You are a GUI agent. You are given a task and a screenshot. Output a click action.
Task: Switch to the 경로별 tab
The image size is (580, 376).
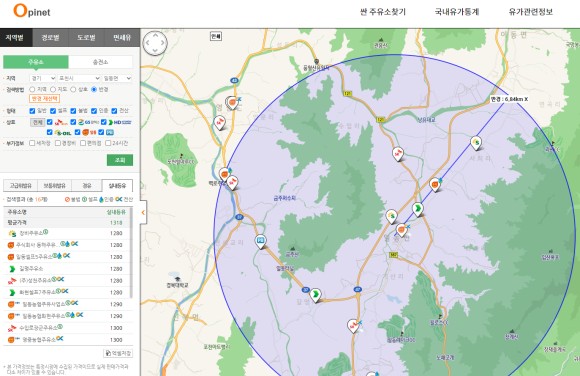50,37
